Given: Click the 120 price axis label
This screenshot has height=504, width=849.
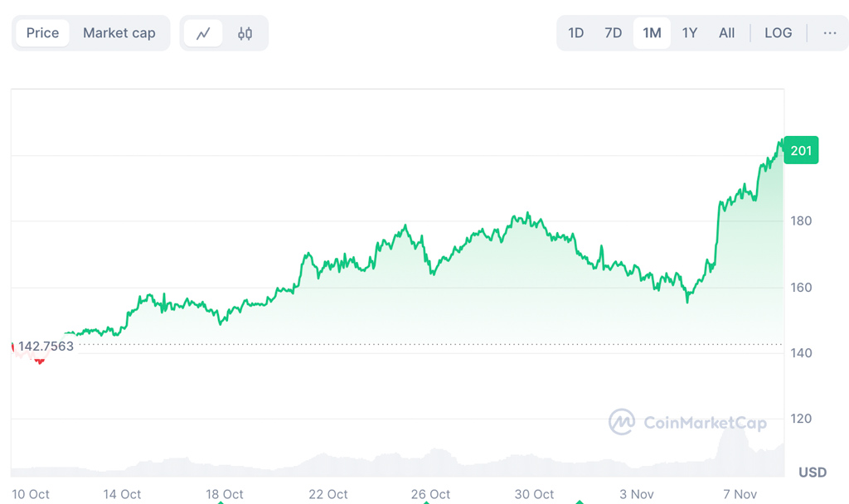Looking at the screenshot, I should coord(801,419).
